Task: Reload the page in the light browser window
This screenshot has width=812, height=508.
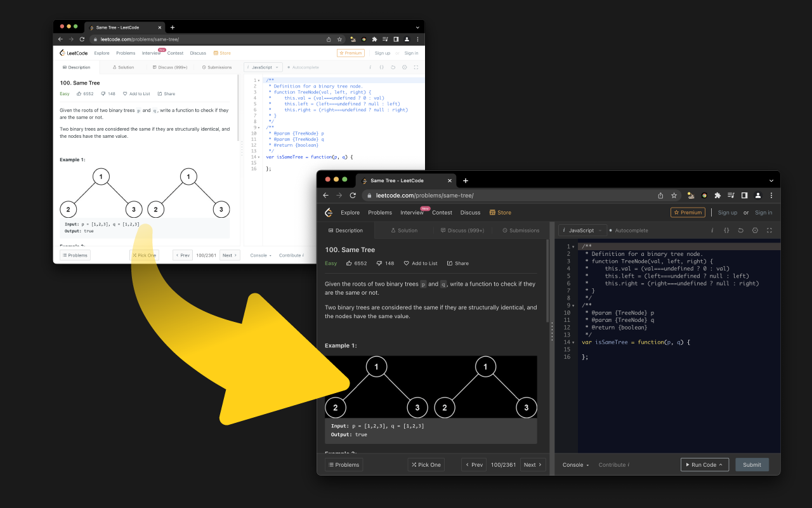Action: point(82,39)
